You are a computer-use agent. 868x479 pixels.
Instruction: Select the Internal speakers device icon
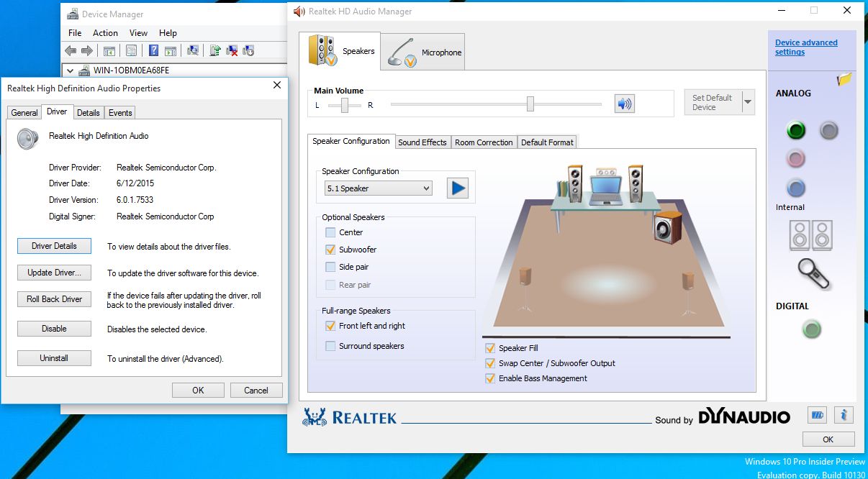(811, 235)
